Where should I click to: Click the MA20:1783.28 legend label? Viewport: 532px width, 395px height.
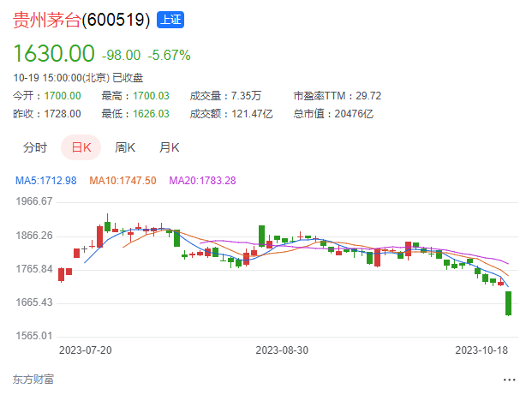click(x=202, y=181)
